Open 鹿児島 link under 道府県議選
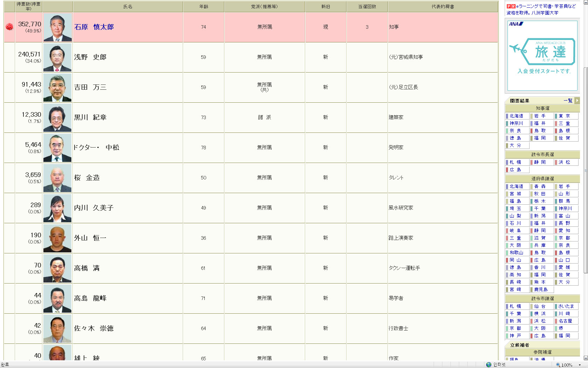The image size is (588, 368). pos(541,289)
